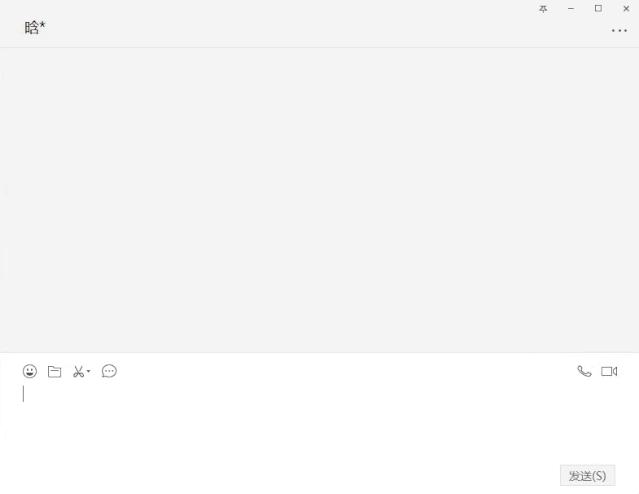Maximize the chat window
639x494 pixels.
pyautogui.click(x=598, y=9)
